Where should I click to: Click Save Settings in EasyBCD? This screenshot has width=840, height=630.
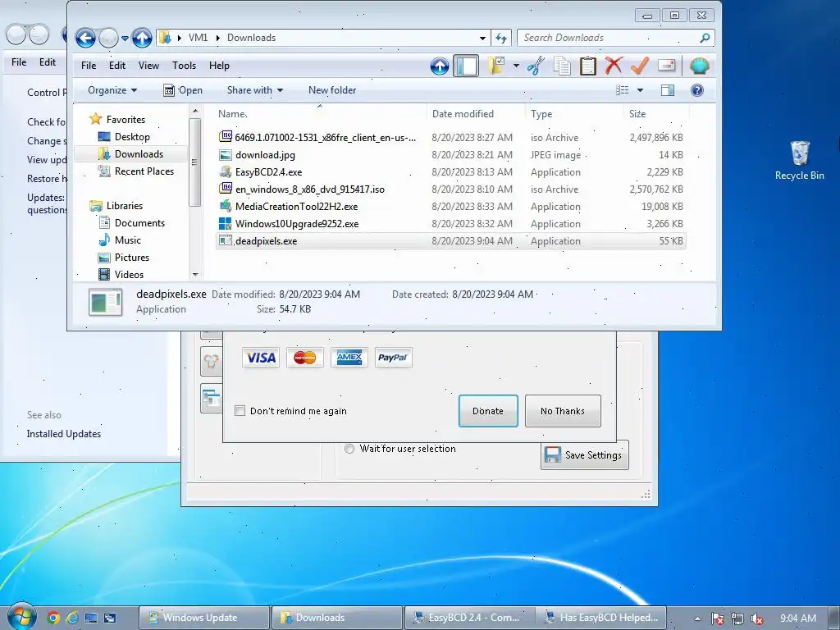584,454
